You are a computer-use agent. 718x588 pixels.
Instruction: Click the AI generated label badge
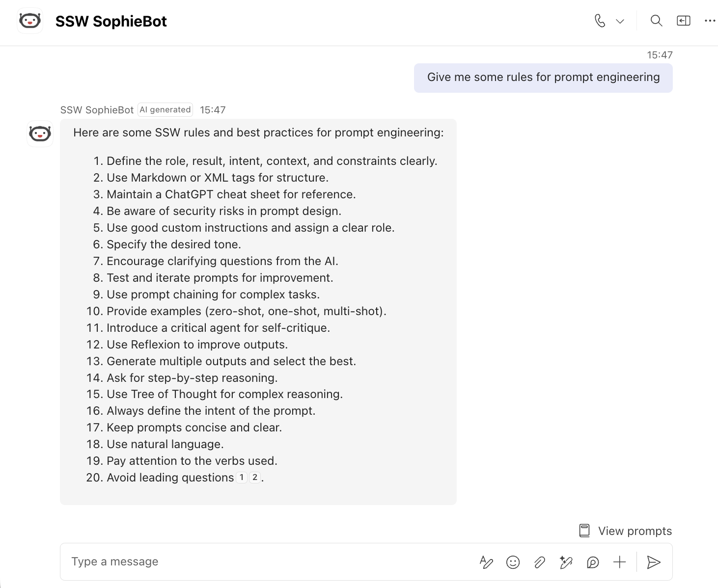click(x=165, y=109)
